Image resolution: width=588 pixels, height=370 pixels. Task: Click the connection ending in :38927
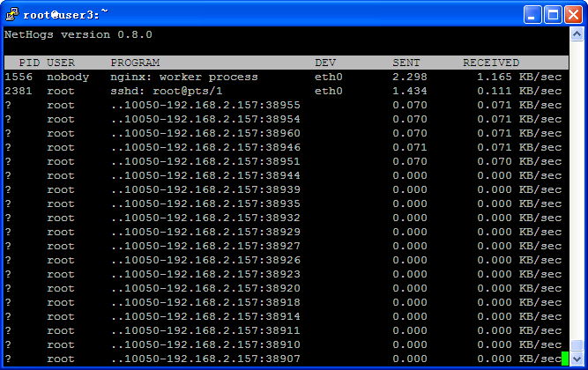pyautogui.click(x=205, y=247)
